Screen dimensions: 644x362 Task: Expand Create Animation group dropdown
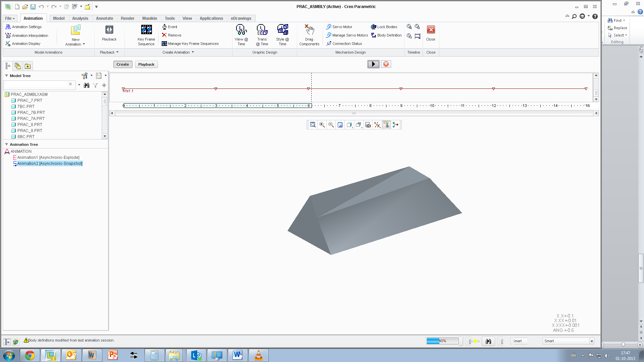(x=193, y=52)
